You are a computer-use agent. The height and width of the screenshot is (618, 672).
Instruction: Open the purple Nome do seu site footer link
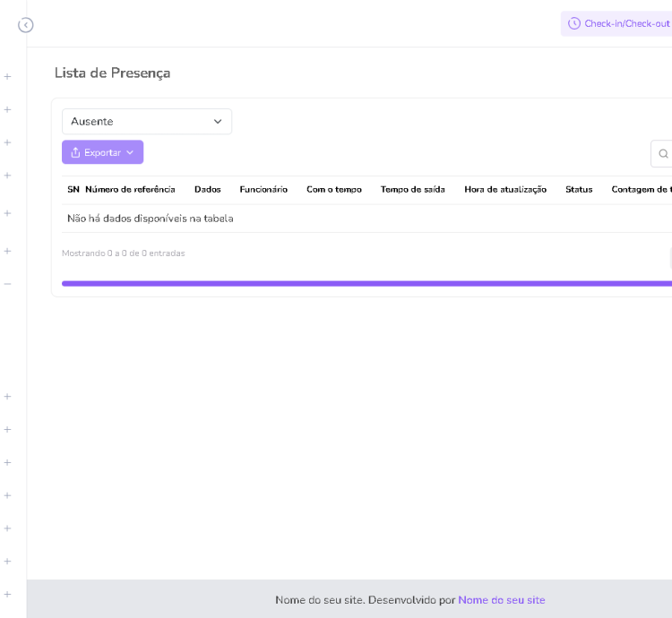pos(501,600)
